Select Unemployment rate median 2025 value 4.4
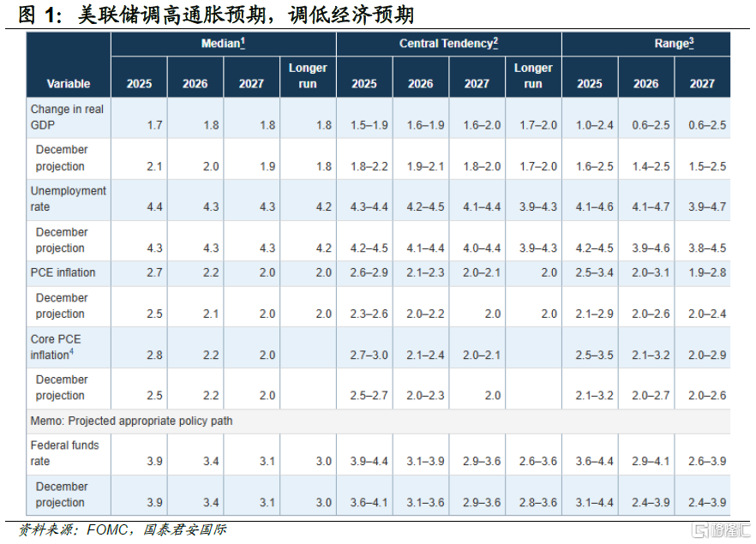Image resolution: width=756 pixels, height=544 pixels. tap(155, 207)
